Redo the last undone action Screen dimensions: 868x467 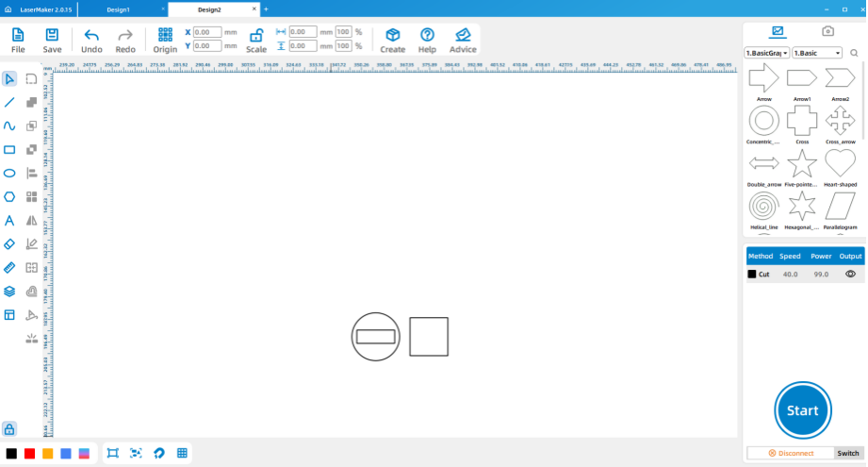[x=125, y=36]
